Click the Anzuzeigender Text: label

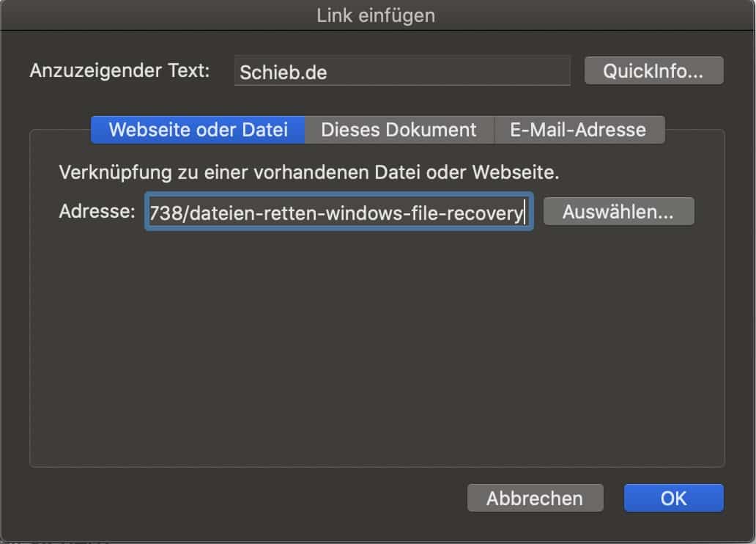[119, 71]
